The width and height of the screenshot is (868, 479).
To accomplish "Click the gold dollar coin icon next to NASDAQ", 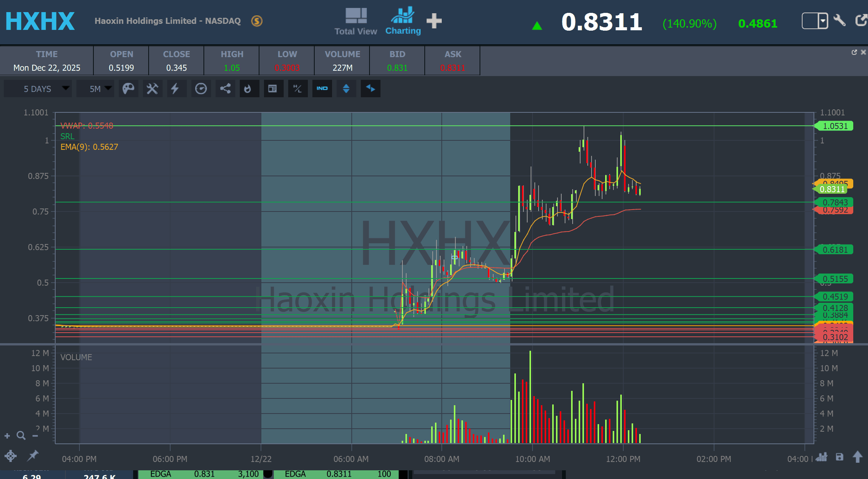I will [257, 21].
